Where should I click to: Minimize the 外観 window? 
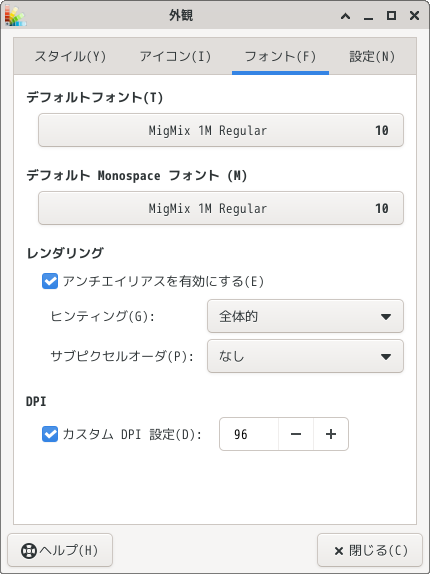(x=369, y=16)
